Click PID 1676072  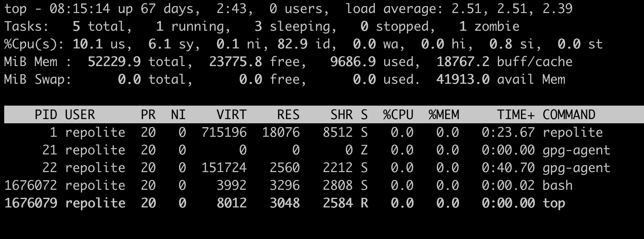point(31,186)
